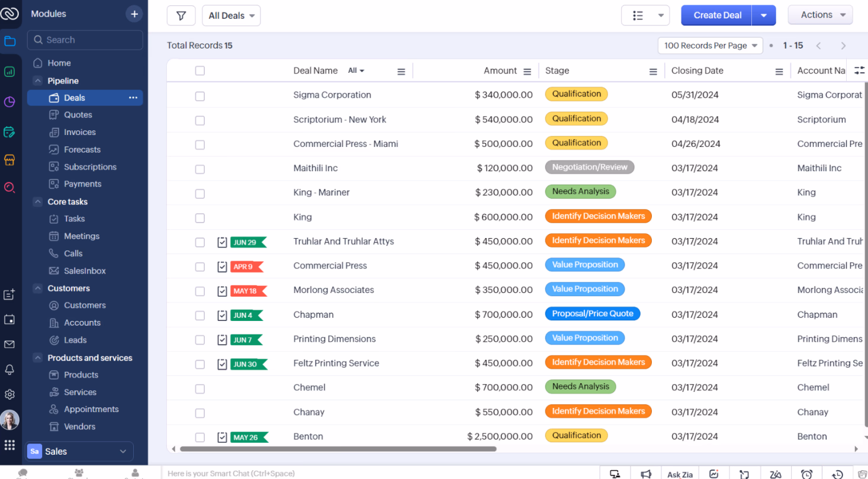
Task: Collapse the Core tasks section
Action: [37, 201]
